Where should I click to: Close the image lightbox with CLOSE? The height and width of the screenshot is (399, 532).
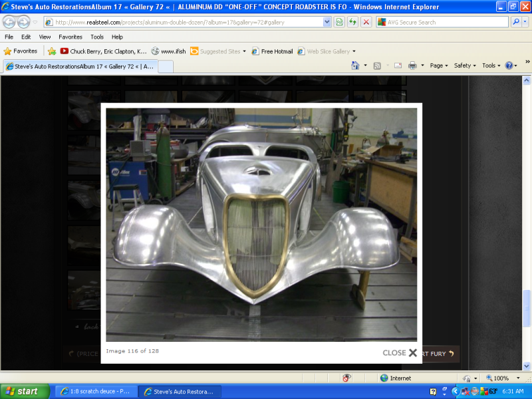400,353
